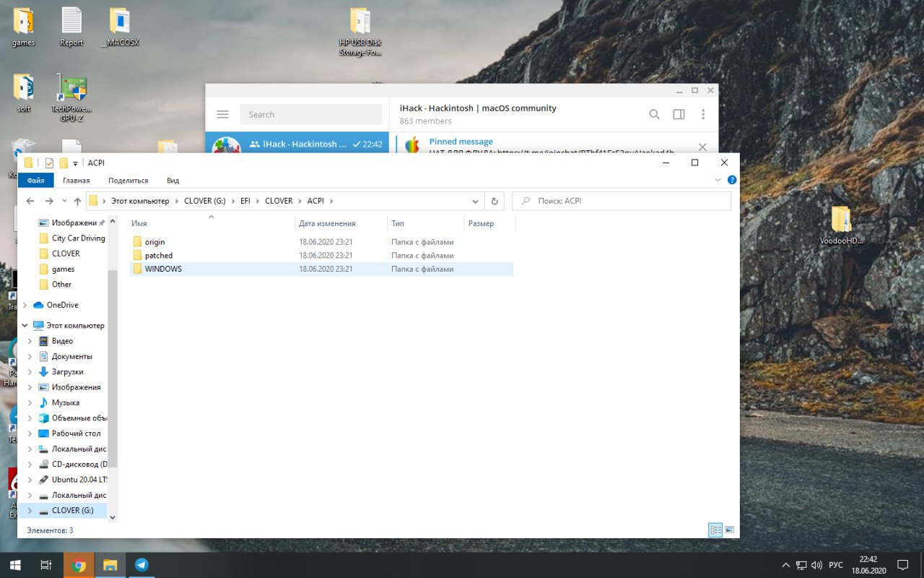Open the Telegram hamburger menu
The height and width of the screenshot is (578, 924).
point(222,114)
